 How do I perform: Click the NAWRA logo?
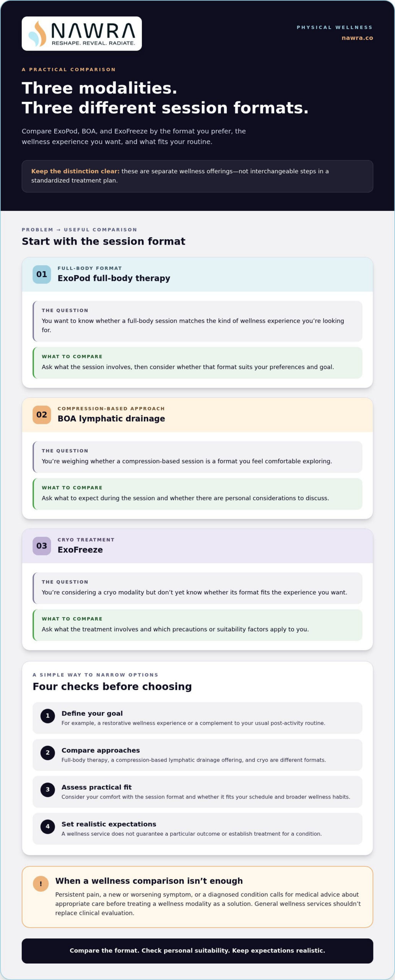82,34
